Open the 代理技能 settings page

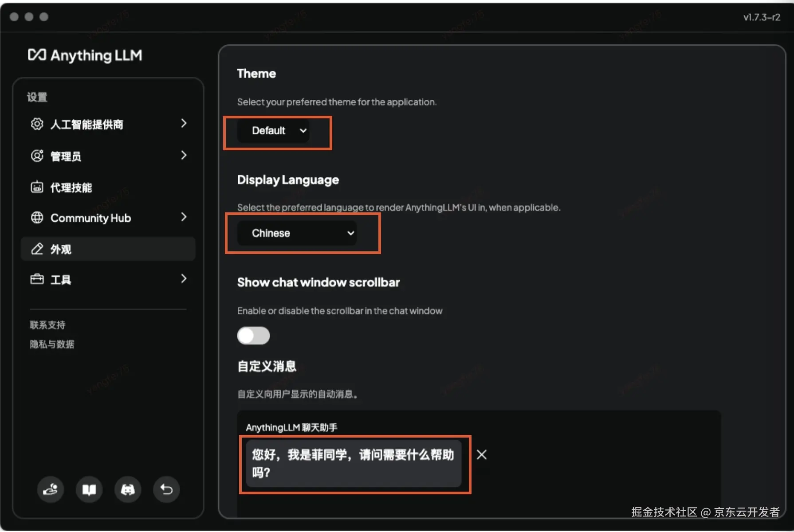click(108, 187)
